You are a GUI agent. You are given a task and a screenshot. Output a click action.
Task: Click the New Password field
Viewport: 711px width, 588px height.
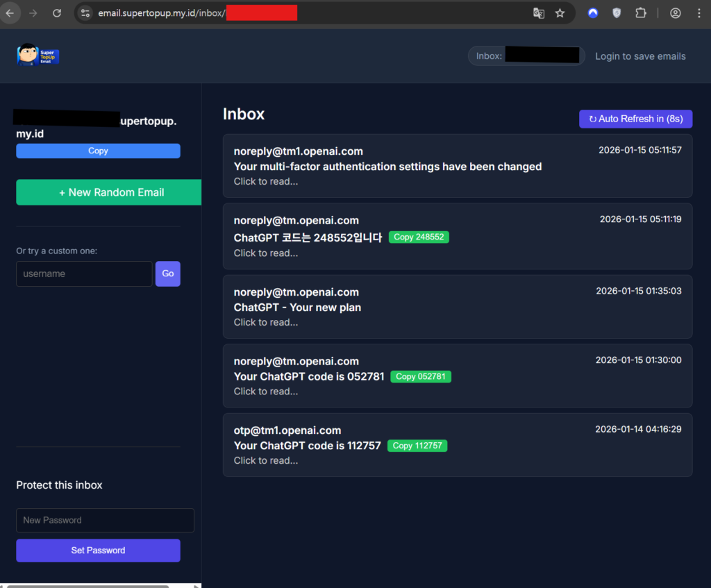(x=105, y=520)
